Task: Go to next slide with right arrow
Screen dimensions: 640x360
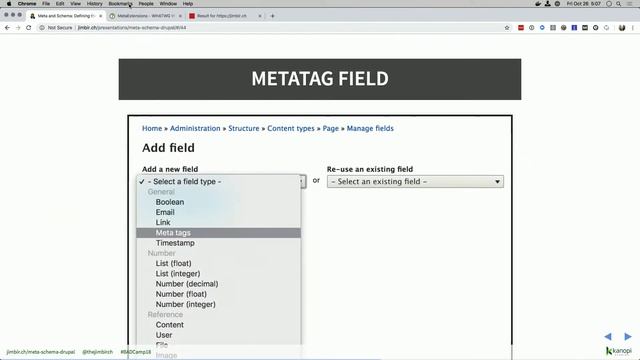Action: click(628, 336)
